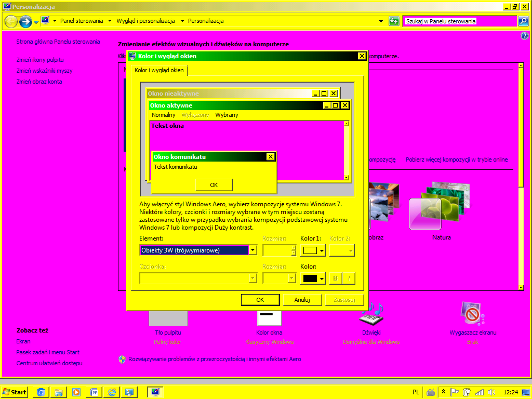Image resolution: width=532 pixels, height=399 pixels.
Task: Click the Wygaszacz ekranu icon
Action: coord(472,313)
